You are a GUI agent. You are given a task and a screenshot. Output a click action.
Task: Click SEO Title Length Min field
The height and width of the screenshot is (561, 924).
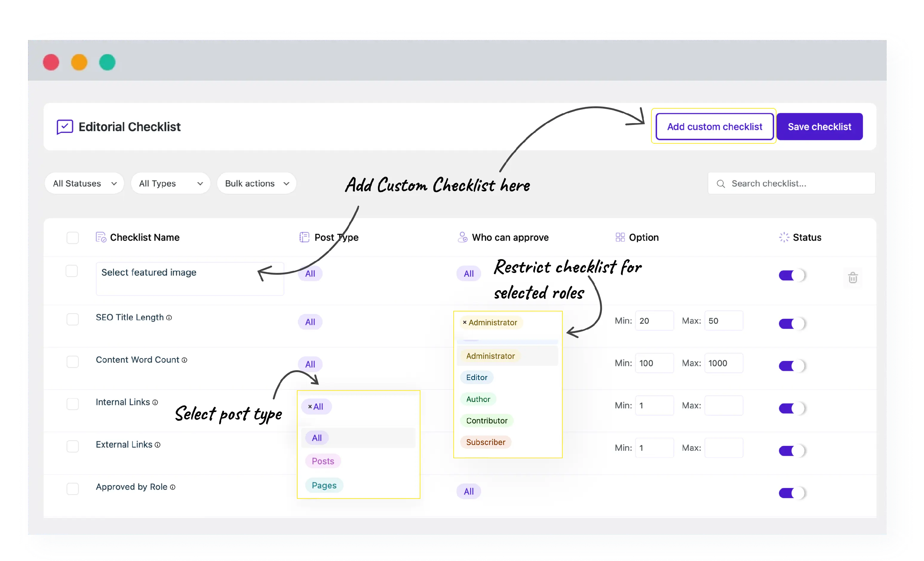pos(654,321)
